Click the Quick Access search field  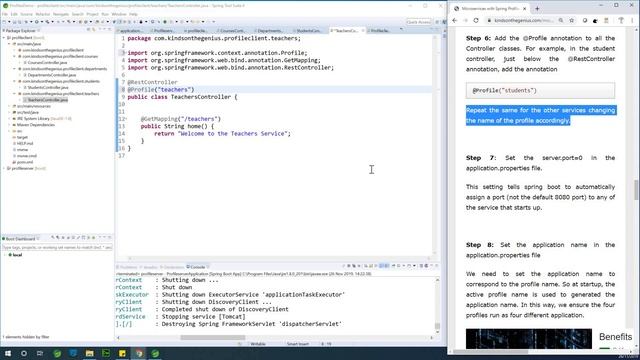[x=418, y=22]
